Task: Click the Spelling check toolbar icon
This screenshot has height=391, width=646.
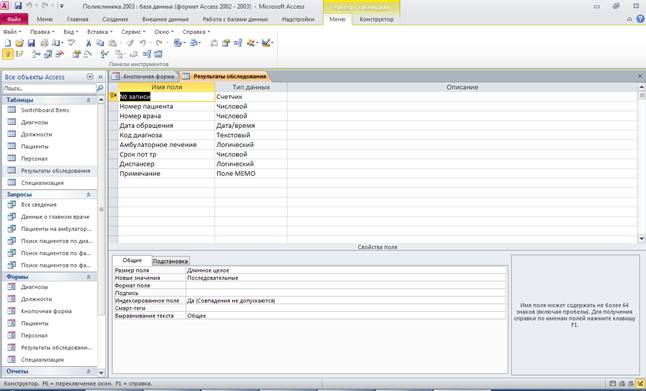Action: point(72,43)
